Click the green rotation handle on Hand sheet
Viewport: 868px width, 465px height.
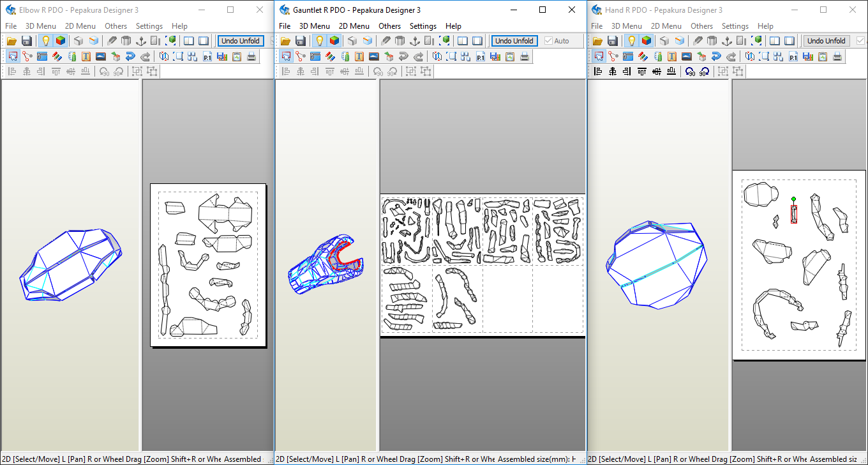(793, 199)
